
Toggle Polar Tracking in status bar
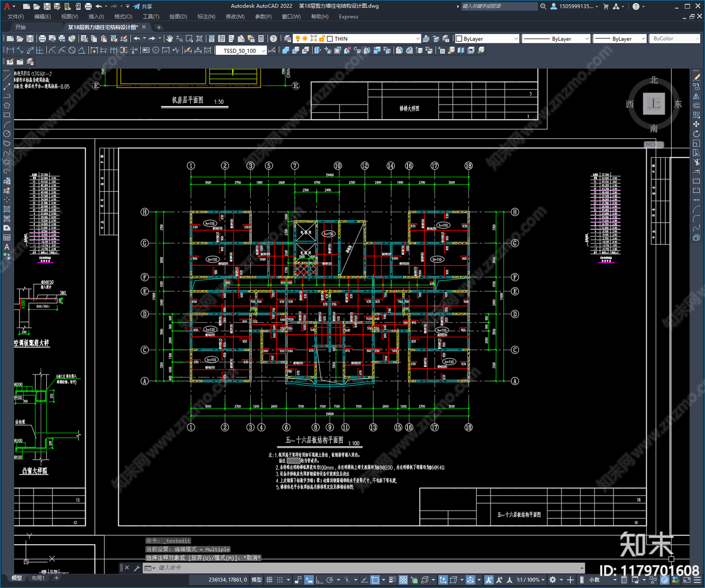[330, 580]
